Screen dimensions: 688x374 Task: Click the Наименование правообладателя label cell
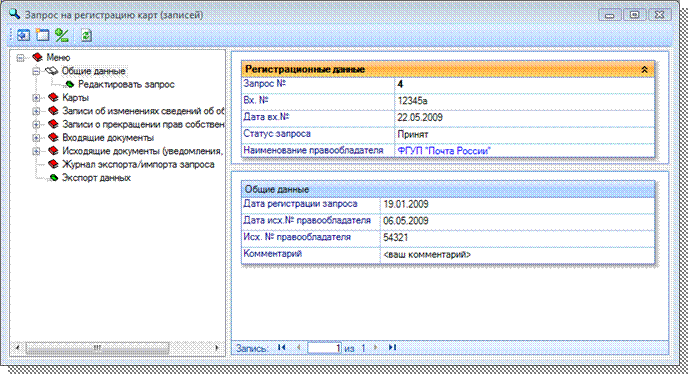tap(318, 151)
